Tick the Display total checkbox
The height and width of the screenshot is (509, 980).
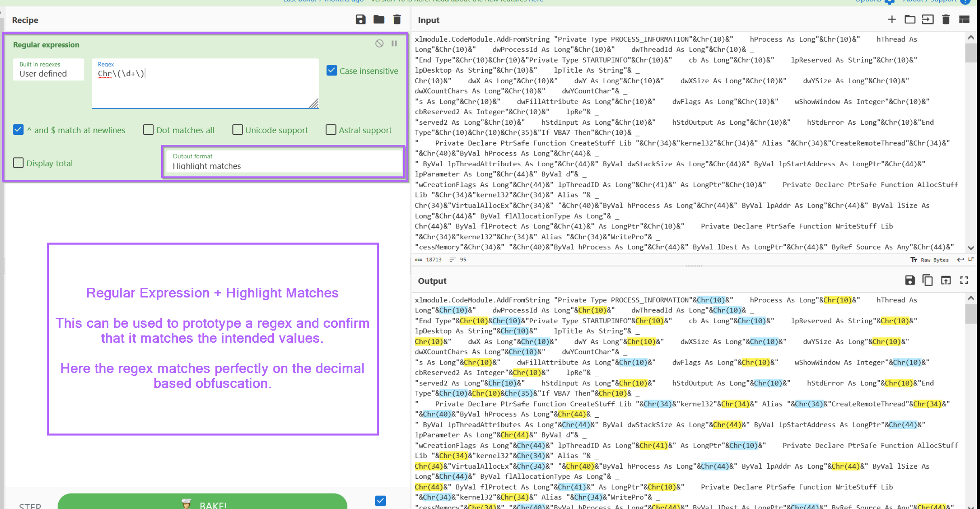click(18, 163)
